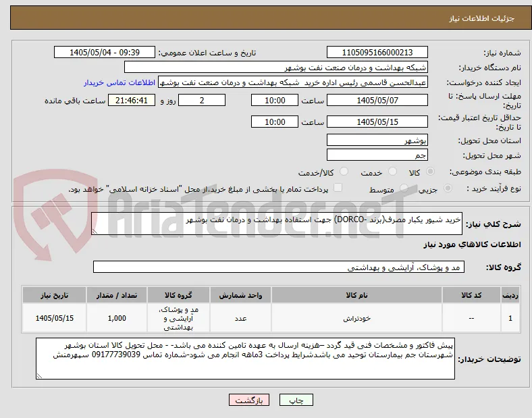
Task: Click the delivery city field جم
Action: [x=377, y=155]
